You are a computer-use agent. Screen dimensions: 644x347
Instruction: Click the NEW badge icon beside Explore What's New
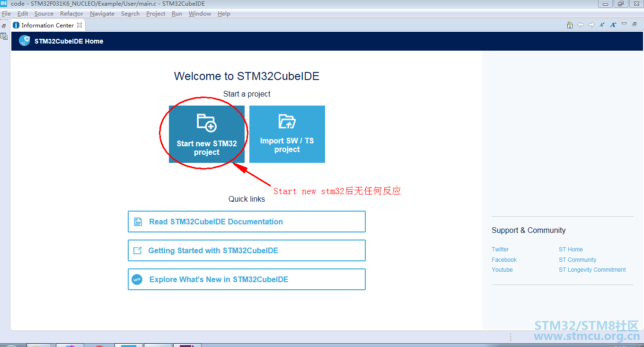coord(137,280)
